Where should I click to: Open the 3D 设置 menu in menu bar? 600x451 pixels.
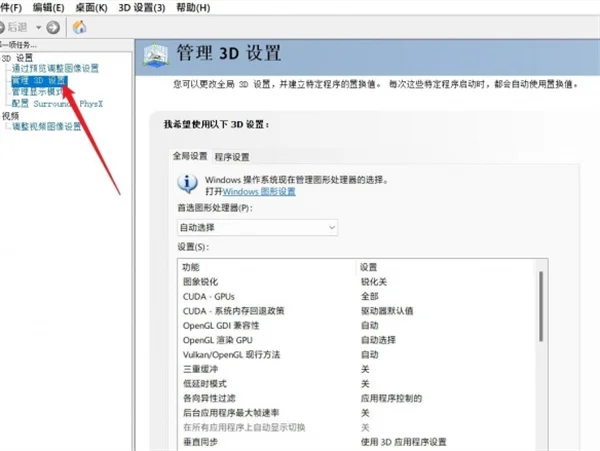141,6
